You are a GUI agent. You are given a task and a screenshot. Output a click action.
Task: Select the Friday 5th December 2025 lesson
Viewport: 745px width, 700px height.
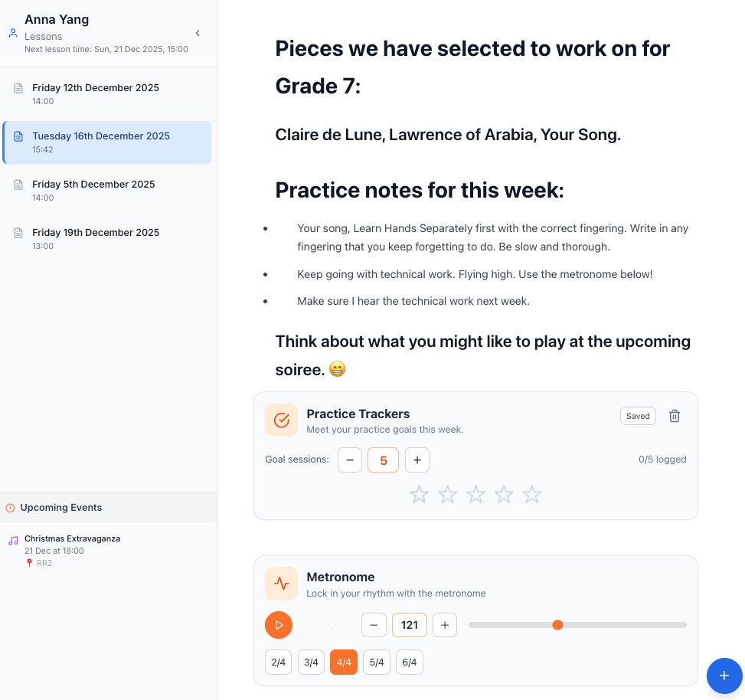coord(93,190)
